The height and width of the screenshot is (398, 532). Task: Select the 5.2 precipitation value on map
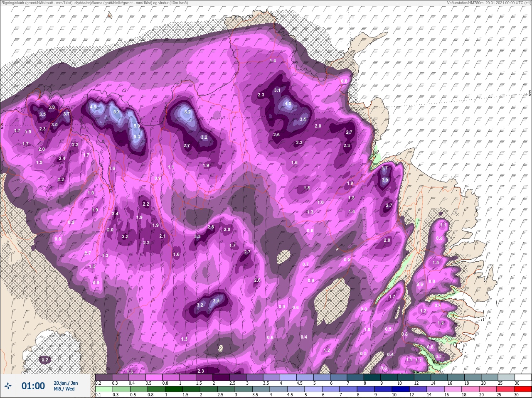187,112
